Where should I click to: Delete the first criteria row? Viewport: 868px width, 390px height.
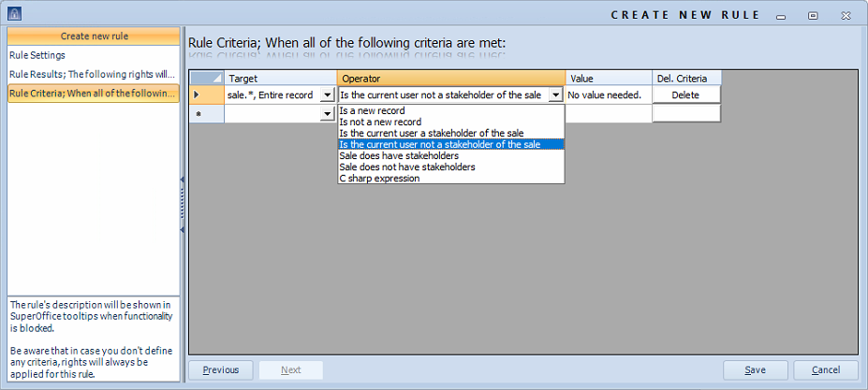tap(685, 95)
